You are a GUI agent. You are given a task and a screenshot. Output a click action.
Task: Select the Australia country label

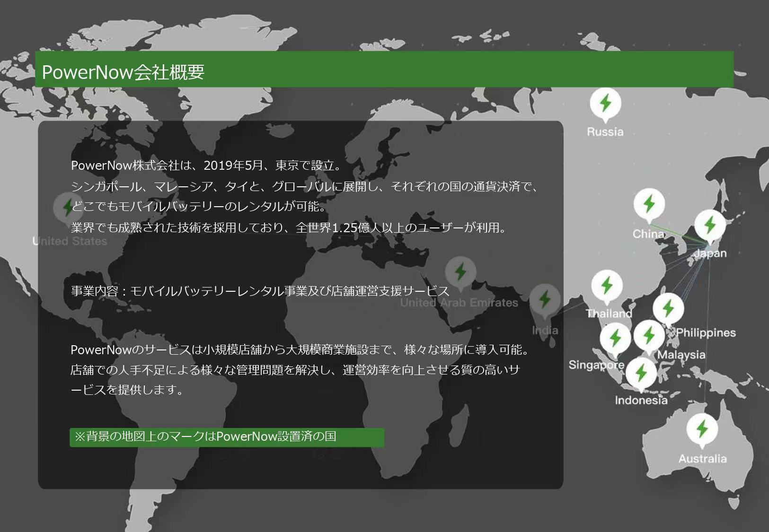click(702, 459)
